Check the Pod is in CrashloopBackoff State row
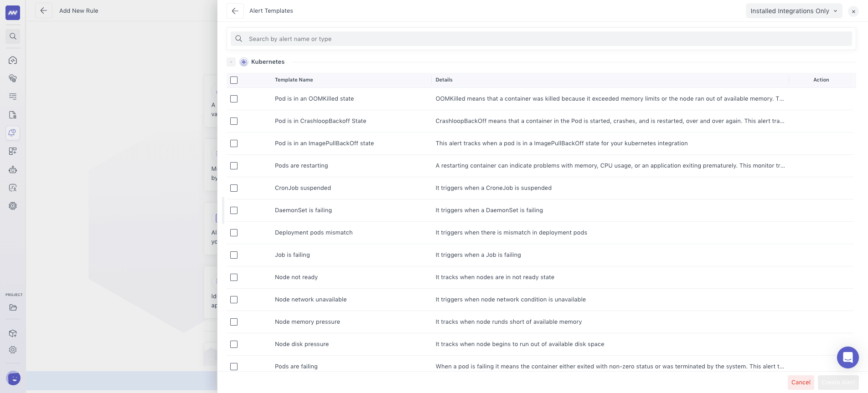The height and width of the screenshot is (393, 868). point(234,121)
